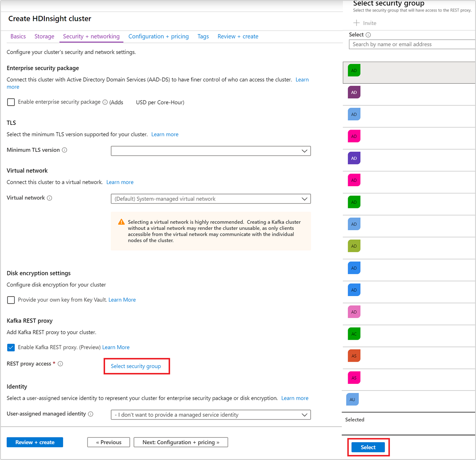Uncheck Enable Kafka REST proxy
Screen dimensions: 476x460
click(11, 347)
